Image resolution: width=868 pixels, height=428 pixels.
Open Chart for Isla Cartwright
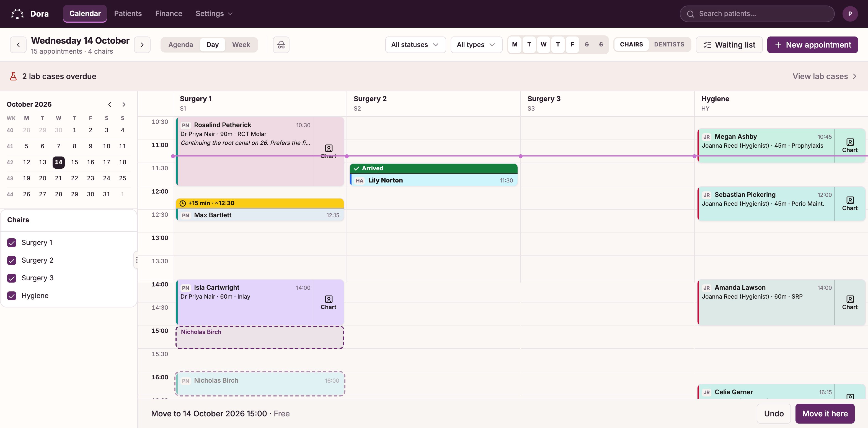pyautogui.click(x=329, y=302)
